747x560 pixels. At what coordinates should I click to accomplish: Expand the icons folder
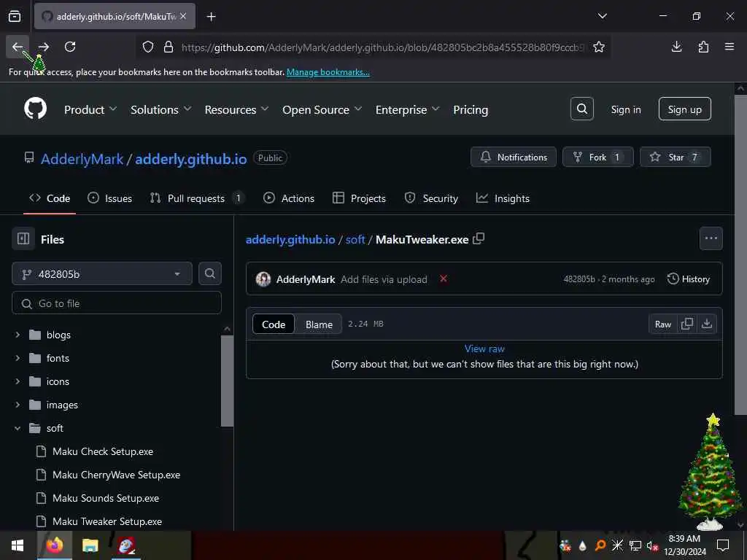[x=18, y=381]
